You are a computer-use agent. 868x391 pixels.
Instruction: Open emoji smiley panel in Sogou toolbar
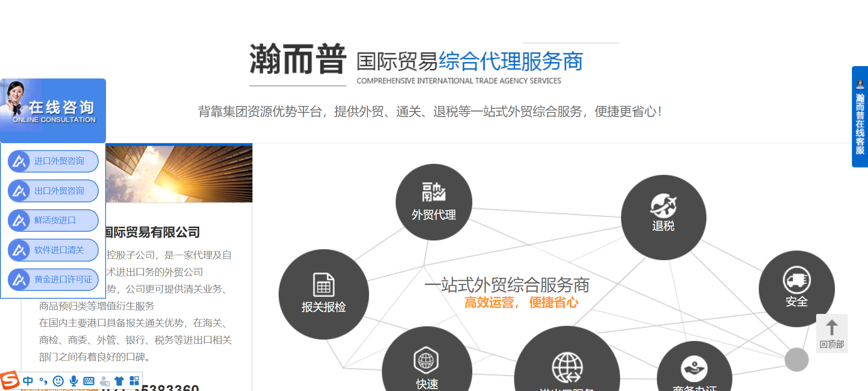click(58, 381)
